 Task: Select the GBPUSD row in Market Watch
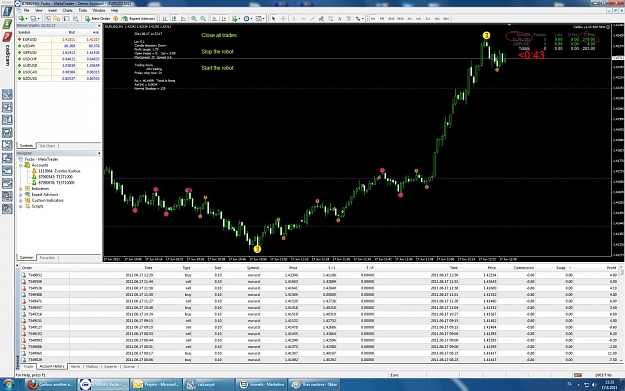coord(58,52)
